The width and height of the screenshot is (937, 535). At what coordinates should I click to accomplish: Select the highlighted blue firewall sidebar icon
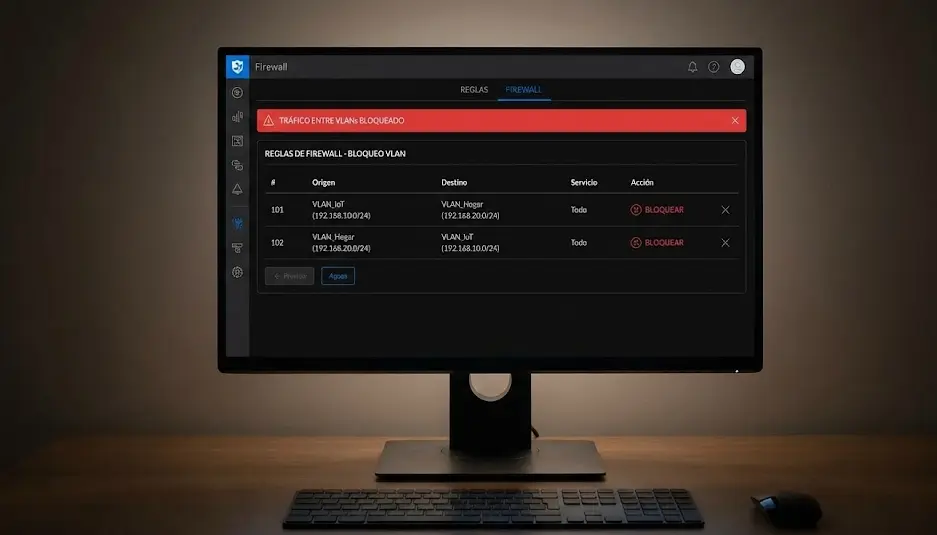click(x=237, y=223)
